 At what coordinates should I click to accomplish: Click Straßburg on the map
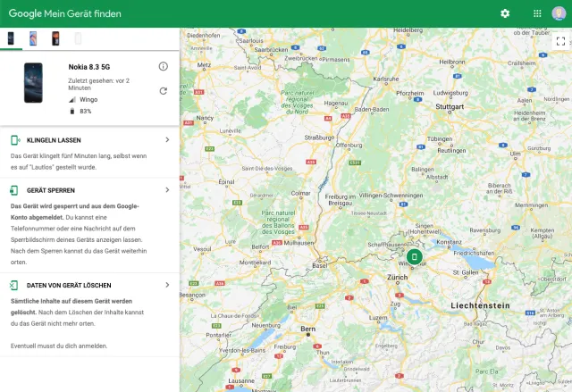tap(318, 138)
